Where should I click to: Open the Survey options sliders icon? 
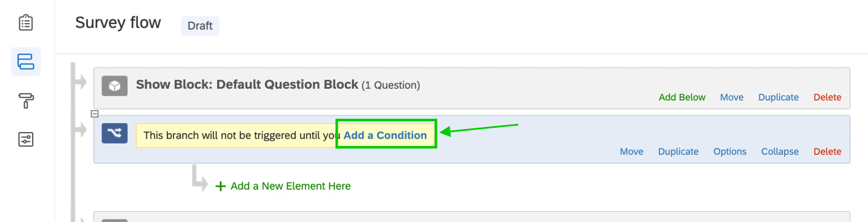tap(26, 139)
